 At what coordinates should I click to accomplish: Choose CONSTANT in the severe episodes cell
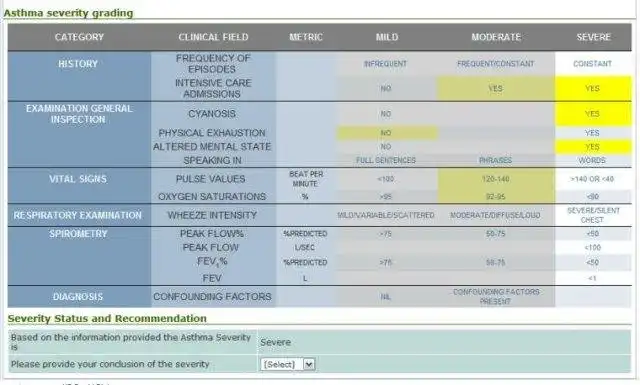click(592, 64)
